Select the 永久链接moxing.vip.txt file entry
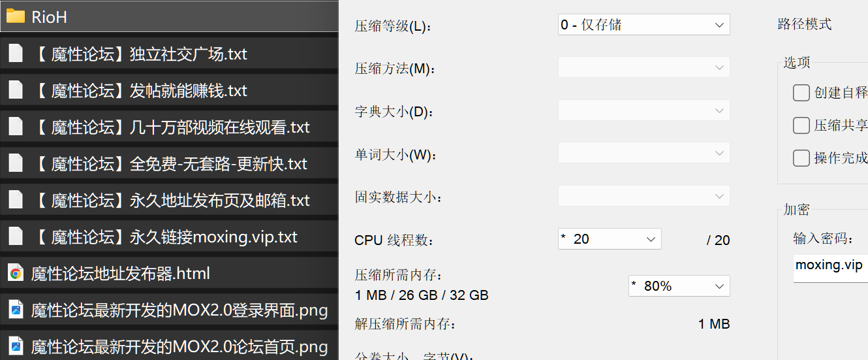868x360 pixels. coord(169,237)
